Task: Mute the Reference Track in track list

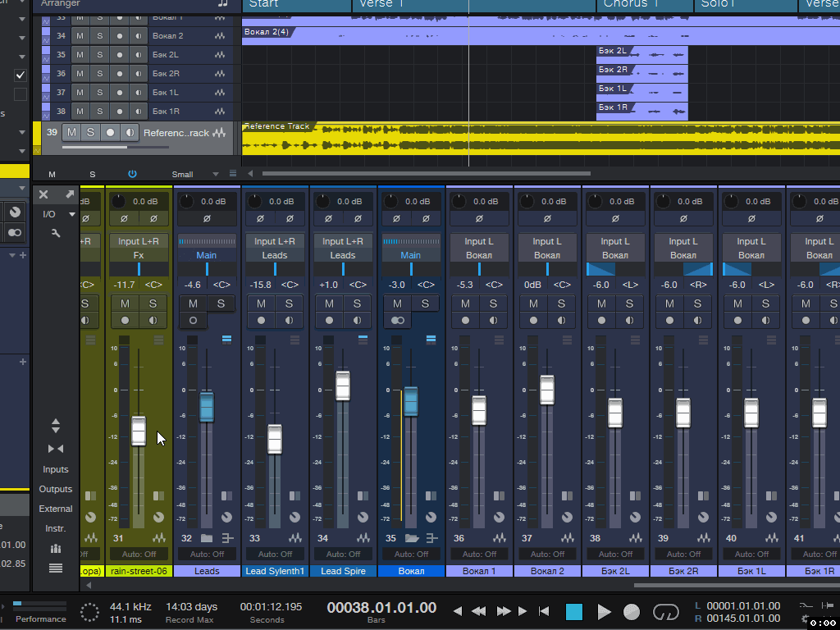Action: tap(72, 132)
